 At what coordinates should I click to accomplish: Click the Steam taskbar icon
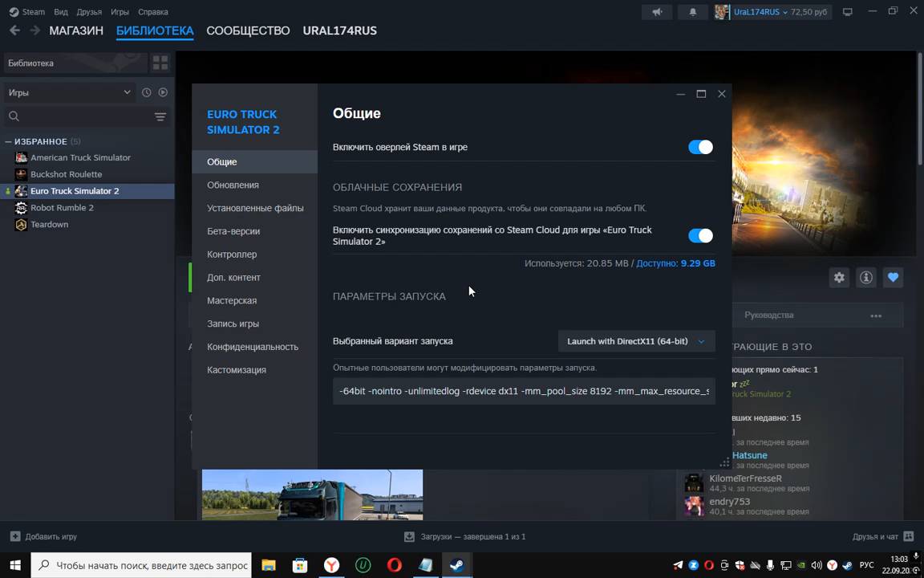(456, 566)
